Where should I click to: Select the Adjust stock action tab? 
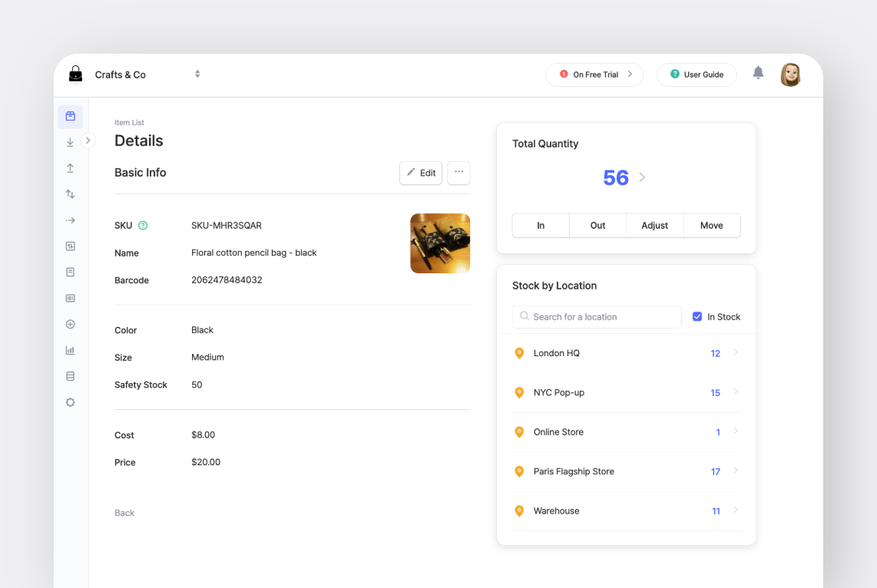click(655, 225)
